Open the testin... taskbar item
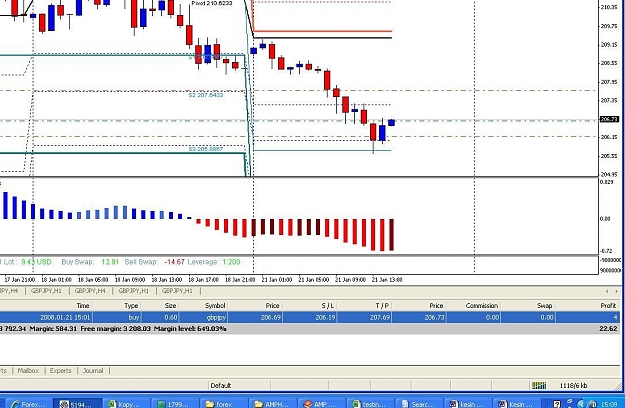625x408 pixels. 371,404
